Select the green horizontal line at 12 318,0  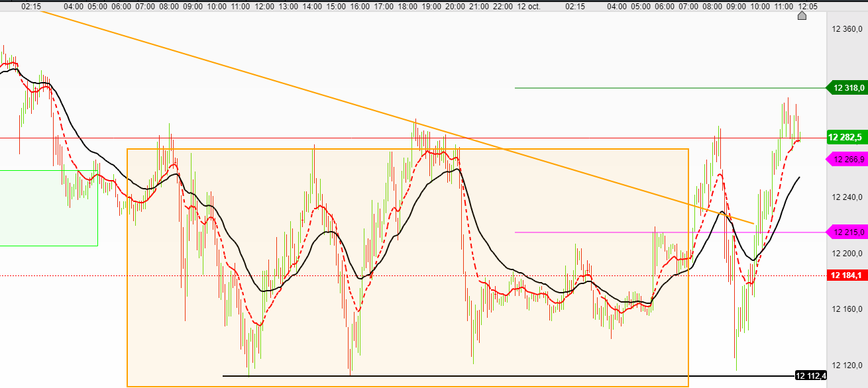click(669, 87)
